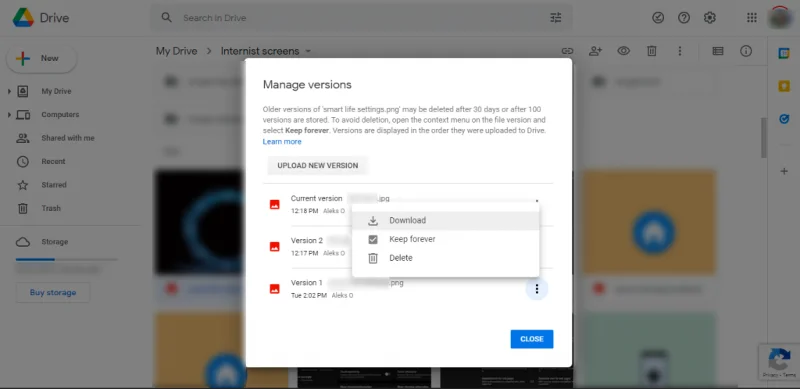This screenshot has height=389, width=800.
Task: Click the 12:18 PM timestamp
Action: pos(305,211)
